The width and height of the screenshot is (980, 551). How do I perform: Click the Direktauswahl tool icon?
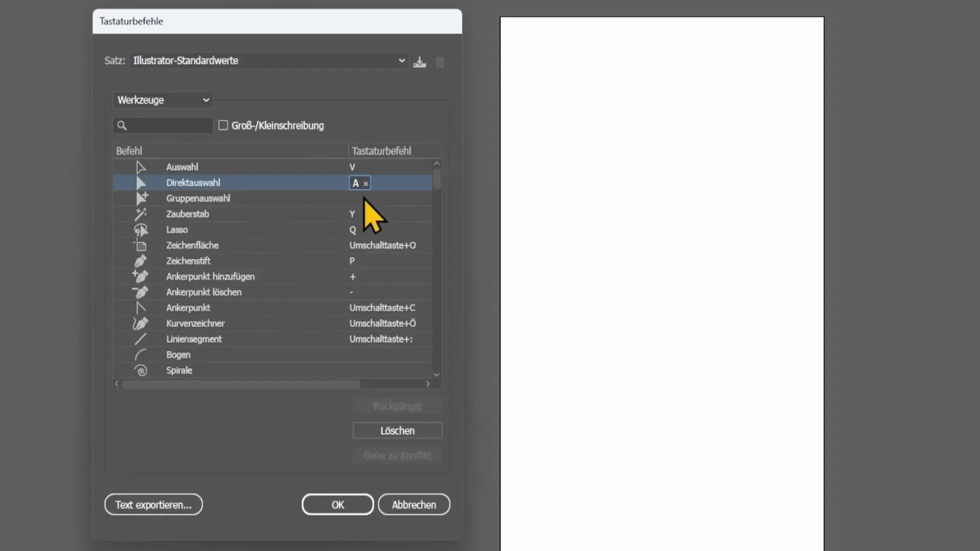point(141,183)
